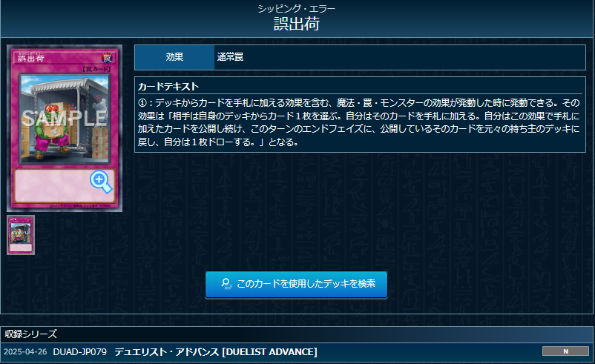Click the card effect text paragraph

point(359,122)
